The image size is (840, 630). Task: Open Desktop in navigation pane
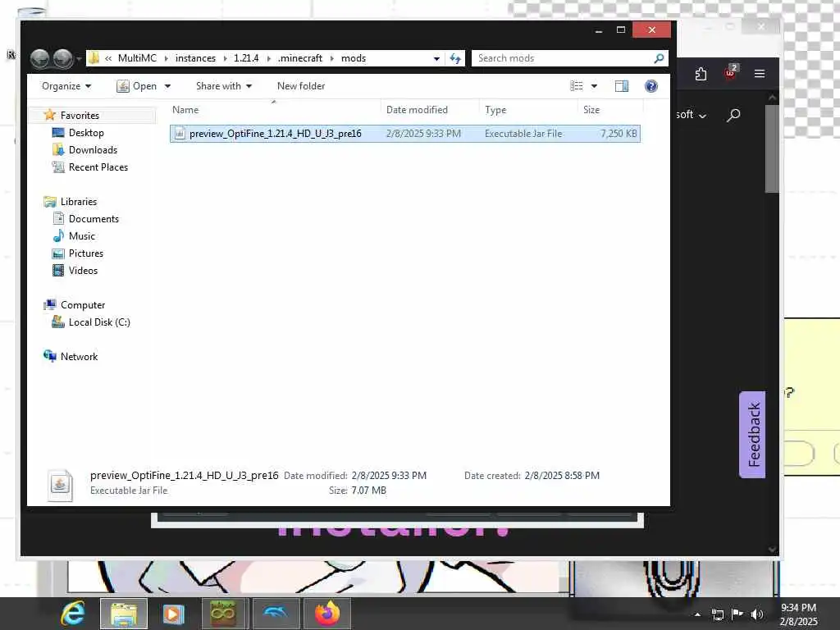(x=85, y=132)
